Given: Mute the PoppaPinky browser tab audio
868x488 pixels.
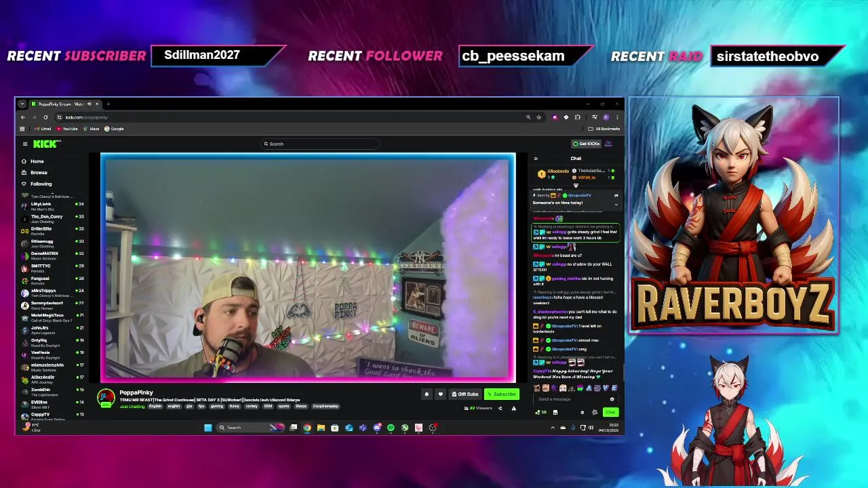Looking at the screenshot, I should tap(89, 104).
